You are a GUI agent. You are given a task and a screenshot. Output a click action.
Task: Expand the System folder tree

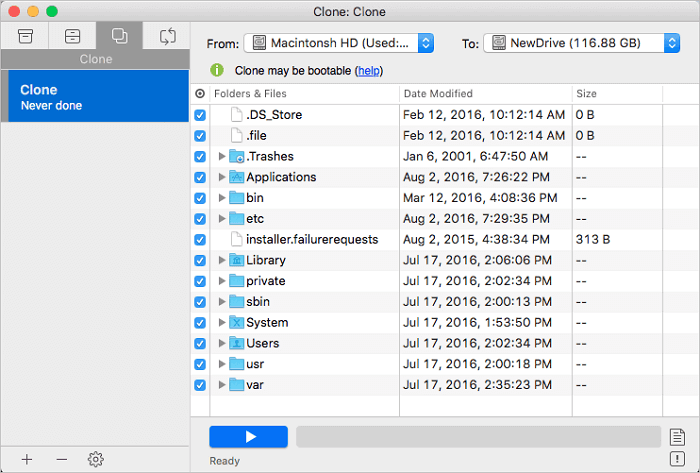point(222,323)
